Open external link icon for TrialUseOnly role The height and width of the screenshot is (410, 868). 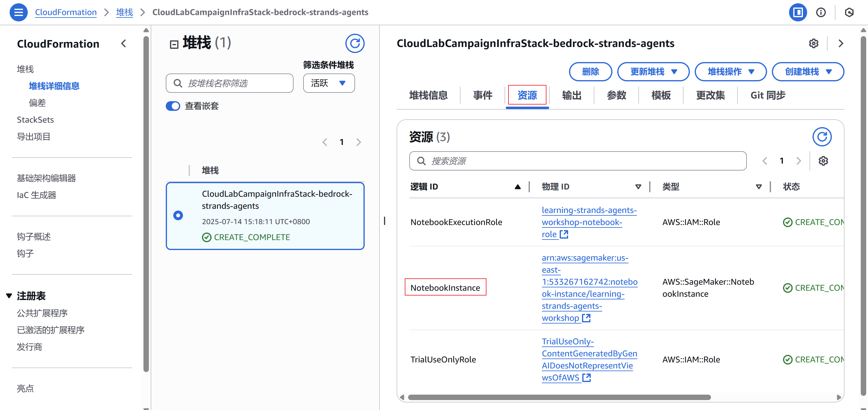click(587, 377)
